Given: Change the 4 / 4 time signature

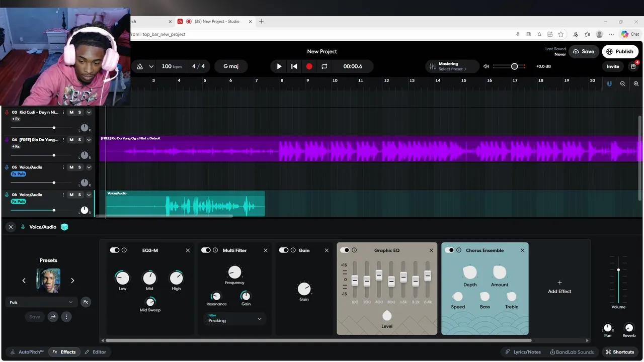Looking at the screenshot, I should (x=198, y=66).
